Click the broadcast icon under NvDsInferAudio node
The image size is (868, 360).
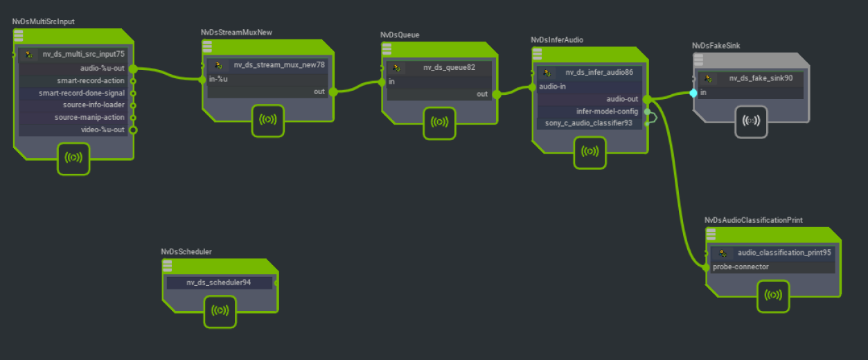tap(590, 152)
